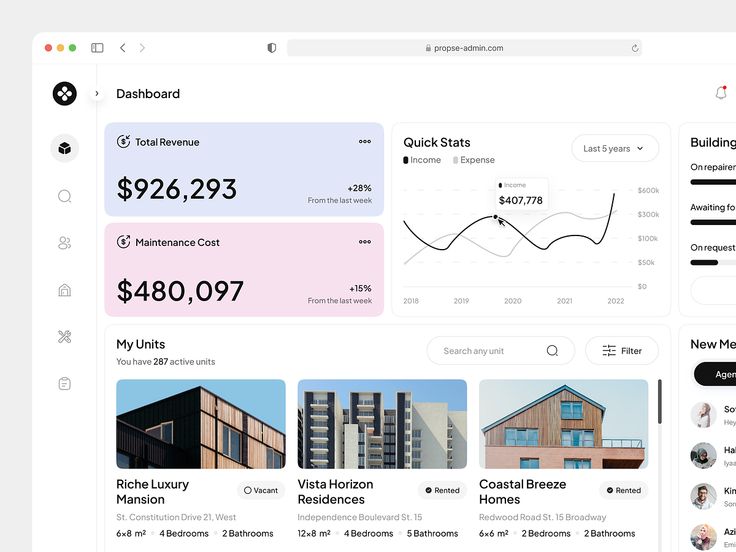This screenshot has height=552, width=736.
Task: Open Coastal Breeze Homes photo
Action: (563, 424)
